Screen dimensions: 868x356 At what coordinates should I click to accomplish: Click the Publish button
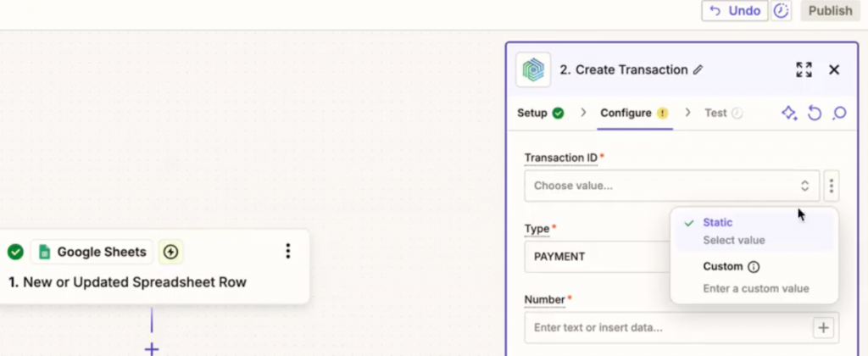[x=830, y=11]
